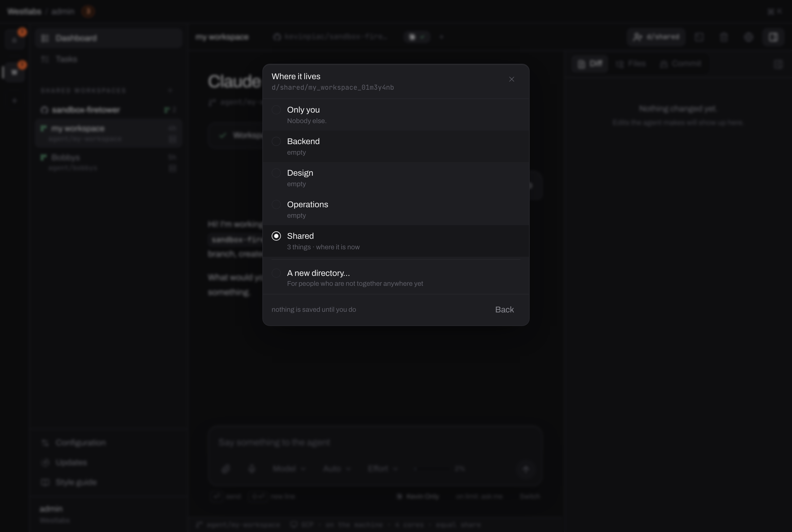Click the Back button in dialog
The height and width of the screenshot is (532, 792).
coord(504,310)
